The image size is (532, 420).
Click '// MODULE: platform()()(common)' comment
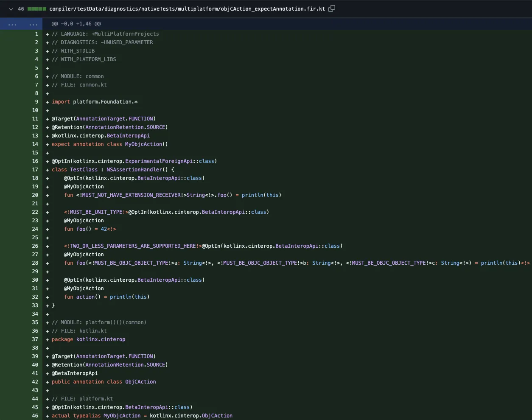99,322
